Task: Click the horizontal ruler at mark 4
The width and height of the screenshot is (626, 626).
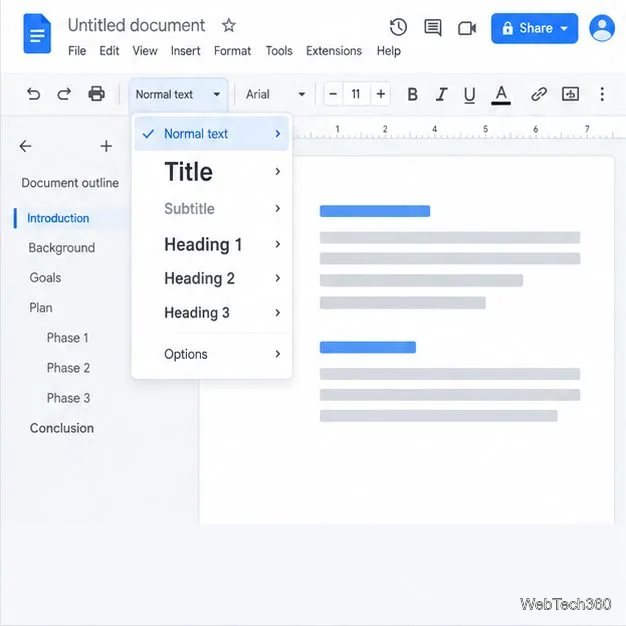Action: click(434, 130)
